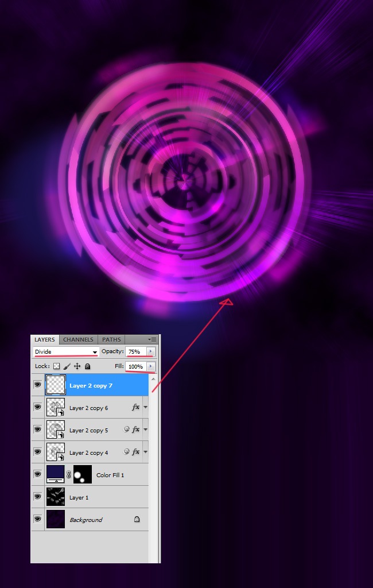
Task: Select Layer 2 copy 6 smart object thumbnail
Action: 56,407
